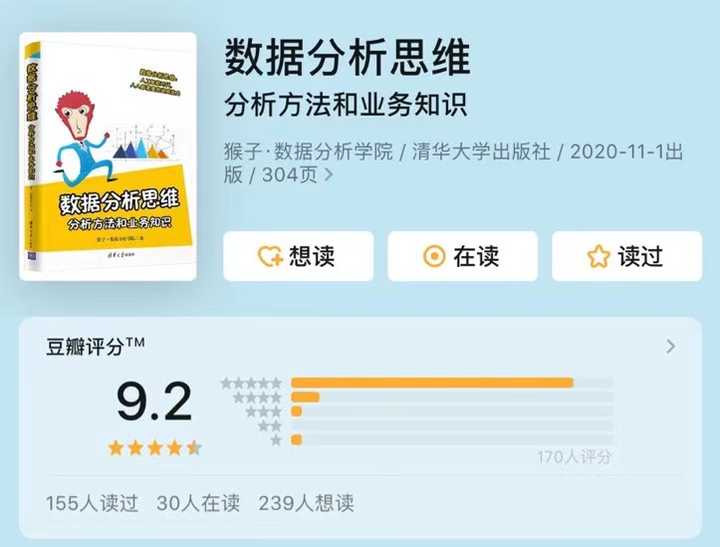Open author and publisher info line

[x=454, y=163]
